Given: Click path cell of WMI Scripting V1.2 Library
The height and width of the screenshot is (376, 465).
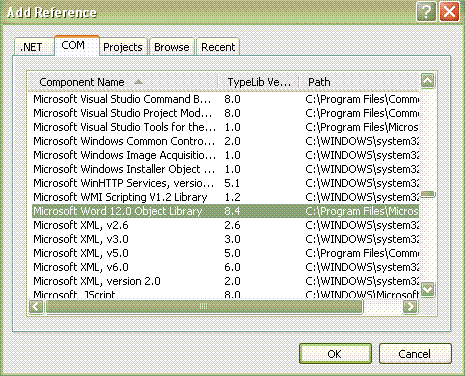Looking at the screenshot, I should 362,197.
